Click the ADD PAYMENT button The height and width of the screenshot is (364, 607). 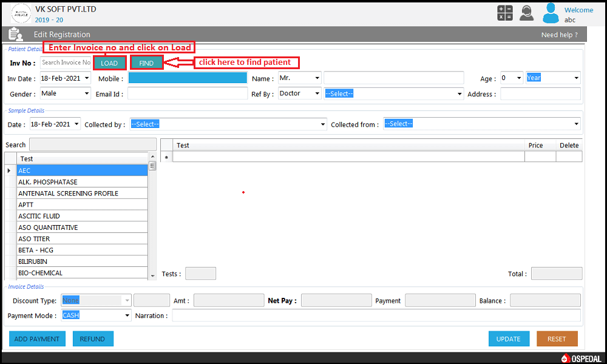point(37,339)
